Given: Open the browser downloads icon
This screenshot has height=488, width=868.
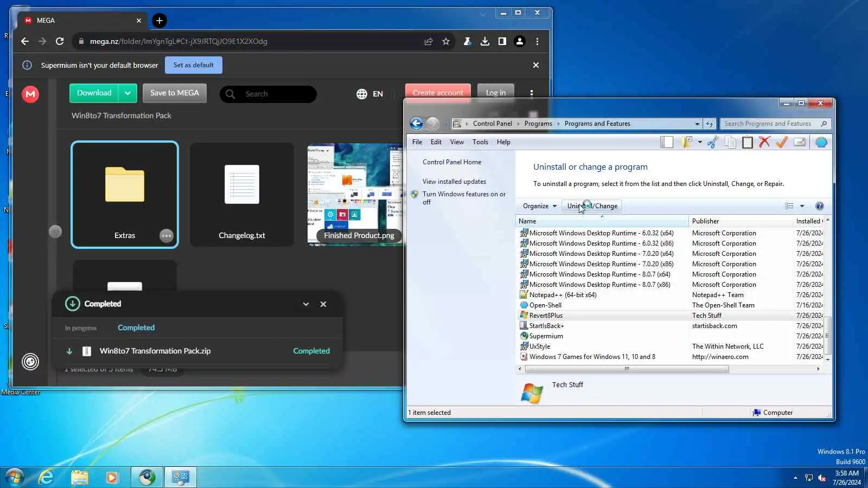Looking at the screenshot, I should tap(485, 41).
